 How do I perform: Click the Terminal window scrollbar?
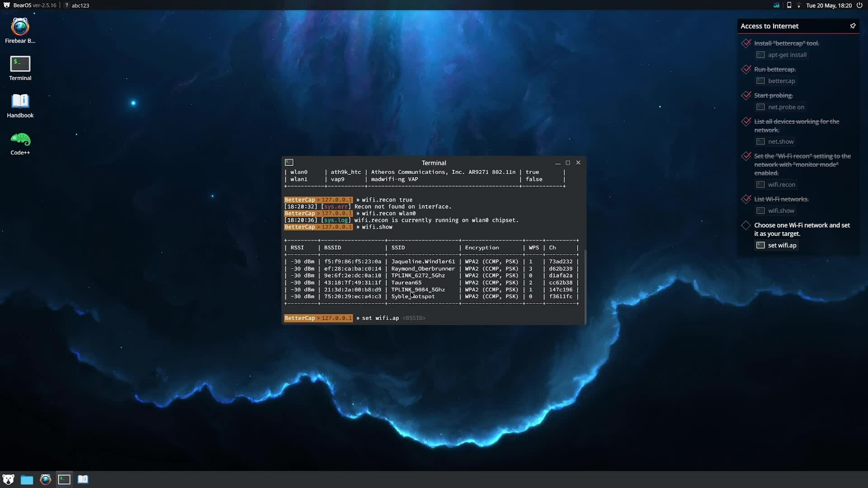pos(585,286)
